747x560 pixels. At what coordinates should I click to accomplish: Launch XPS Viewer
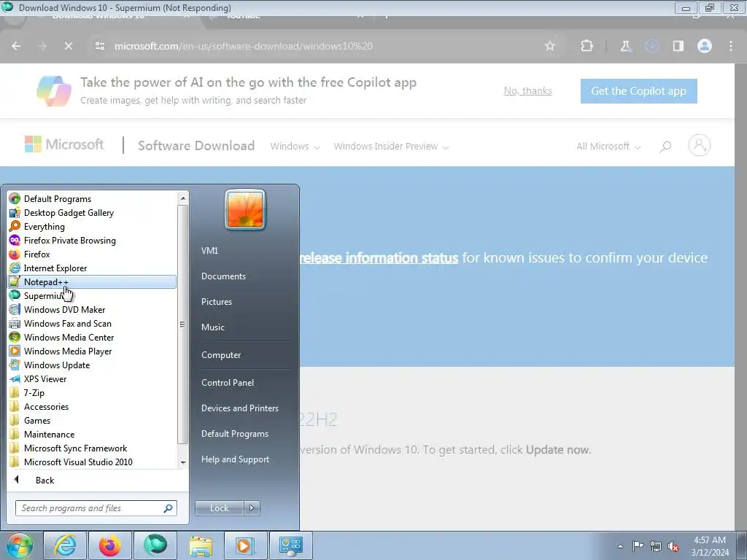[x=93, y=378]
